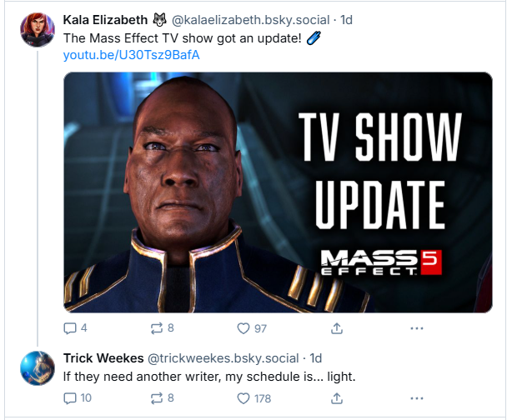Open the TV Show Update video thumbnail
Screen dimensions: 507x420
click(x=278, y=192)
